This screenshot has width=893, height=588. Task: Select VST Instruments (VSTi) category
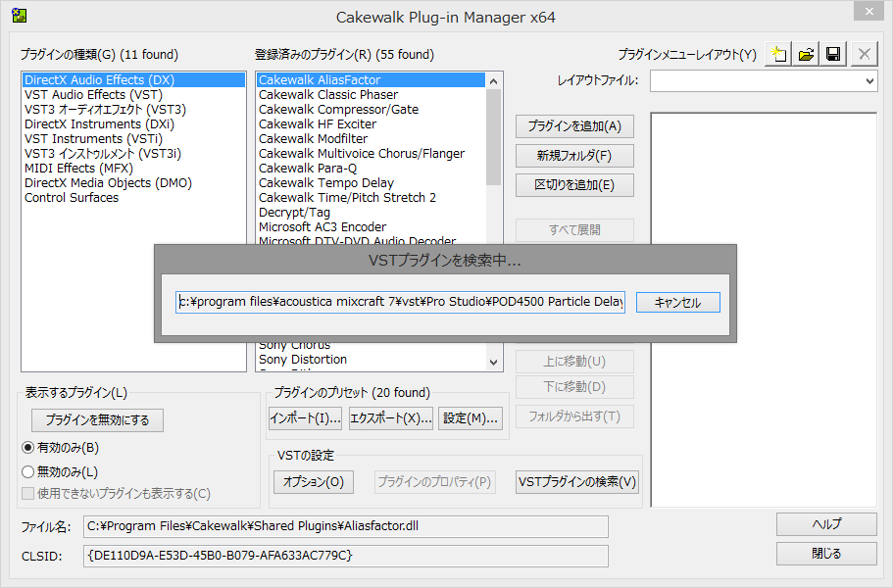(x=134, y=139)
